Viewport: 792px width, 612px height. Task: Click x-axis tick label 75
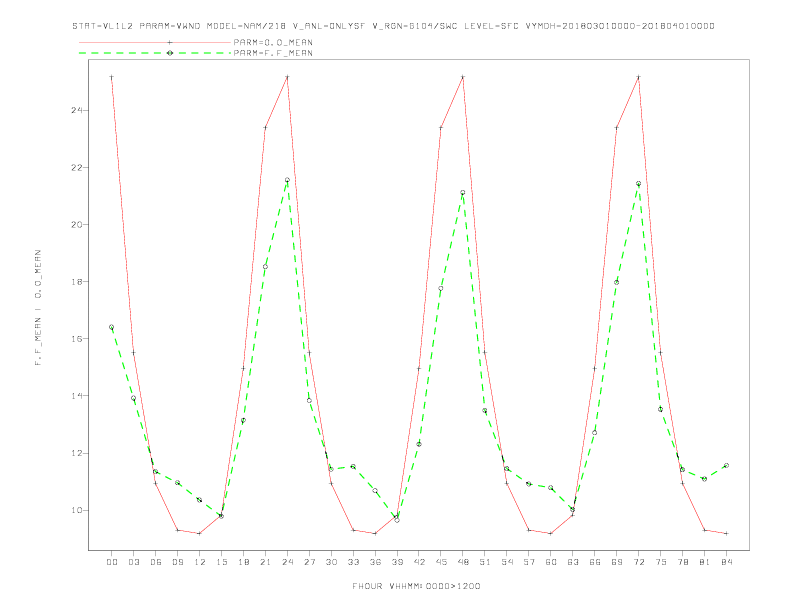pos(661,562)
